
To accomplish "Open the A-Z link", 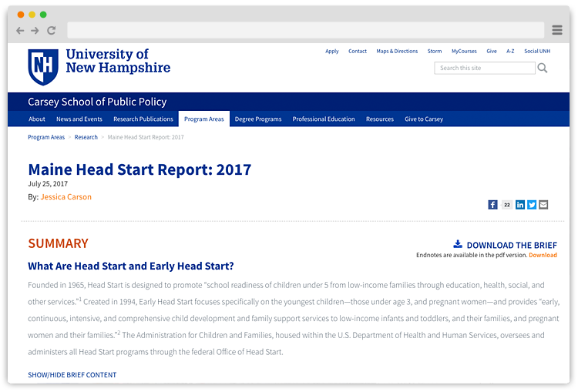I will [510, 51].
